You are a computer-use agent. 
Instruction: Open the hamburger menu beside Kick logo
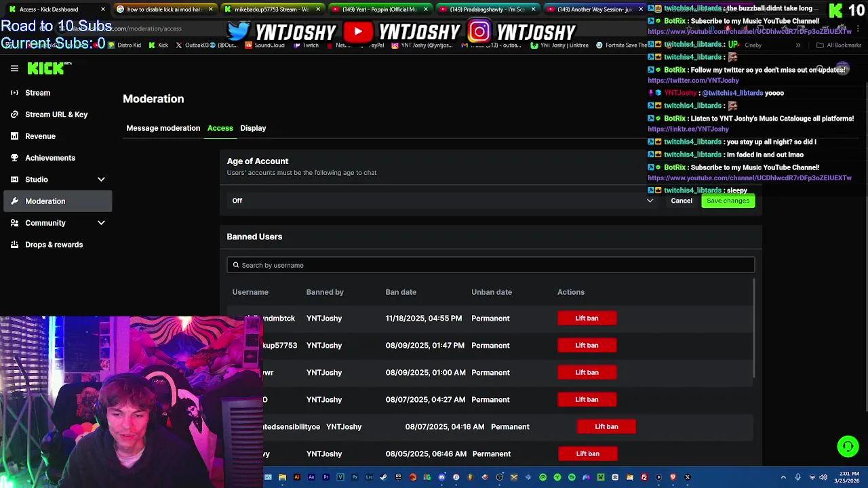pos(14,68)
